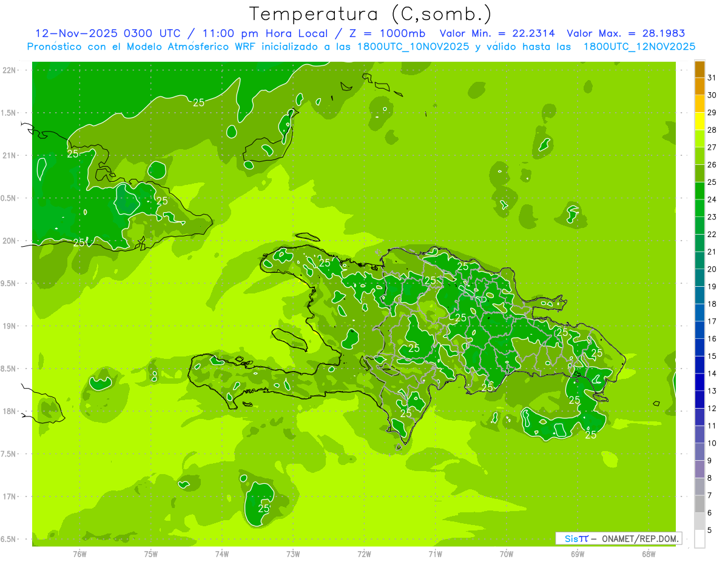This screenshot has width=728, height=562.
Task: Click the 18N latitude axis label
Action: click(10, 411)
